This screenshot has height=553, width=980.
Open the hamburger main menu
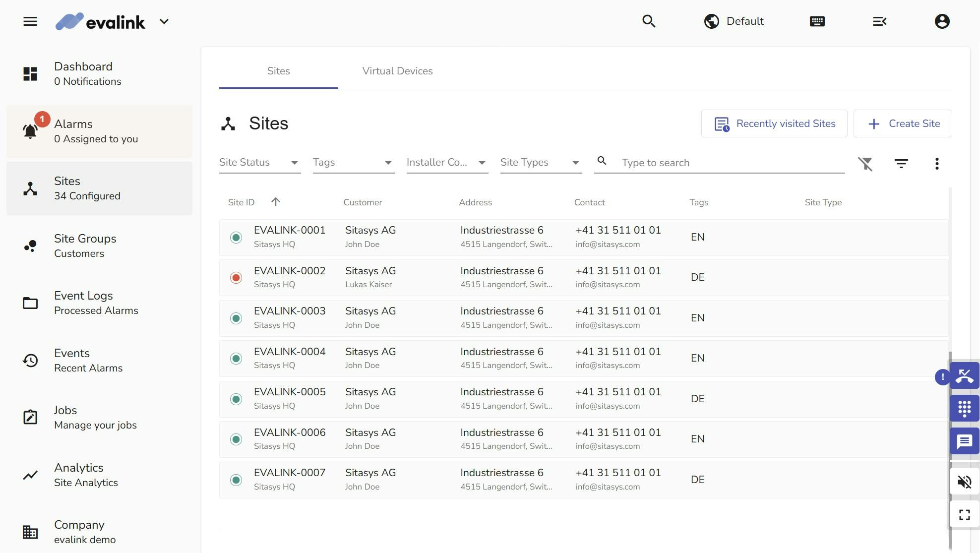30,21
